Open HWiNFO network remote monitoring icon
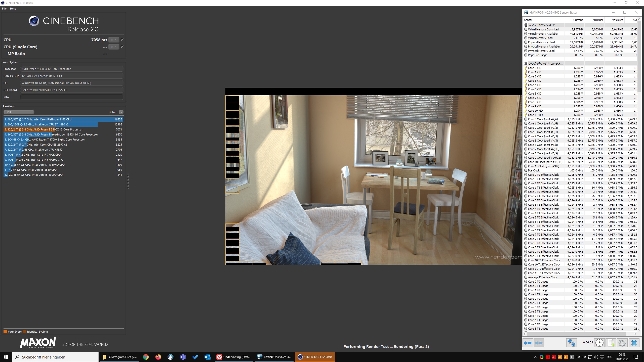The image size is (644, 362). 571,343
